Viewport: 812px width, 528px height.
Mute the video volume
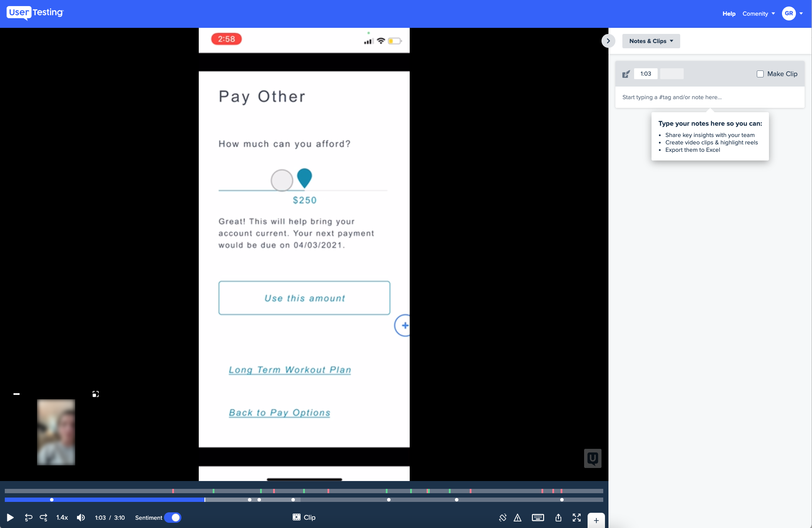click(80, 518)
